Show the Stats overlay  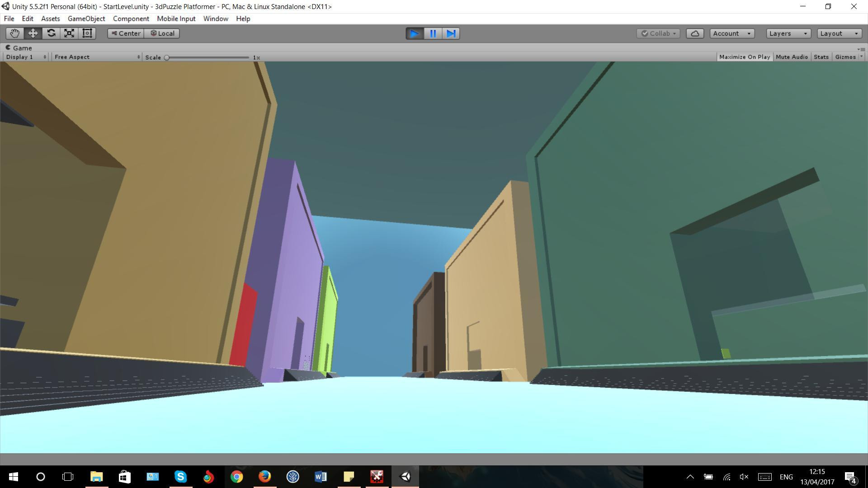[x=821, y=57]
